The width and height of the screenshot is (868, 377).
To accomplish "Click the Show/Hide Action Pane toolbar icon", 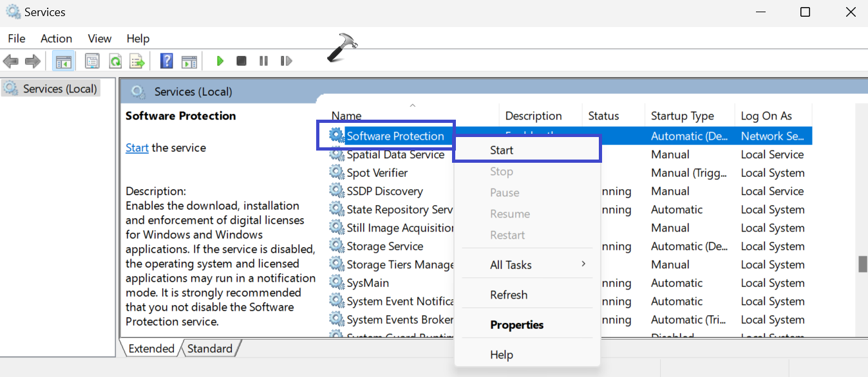I will tap(189, 61).
